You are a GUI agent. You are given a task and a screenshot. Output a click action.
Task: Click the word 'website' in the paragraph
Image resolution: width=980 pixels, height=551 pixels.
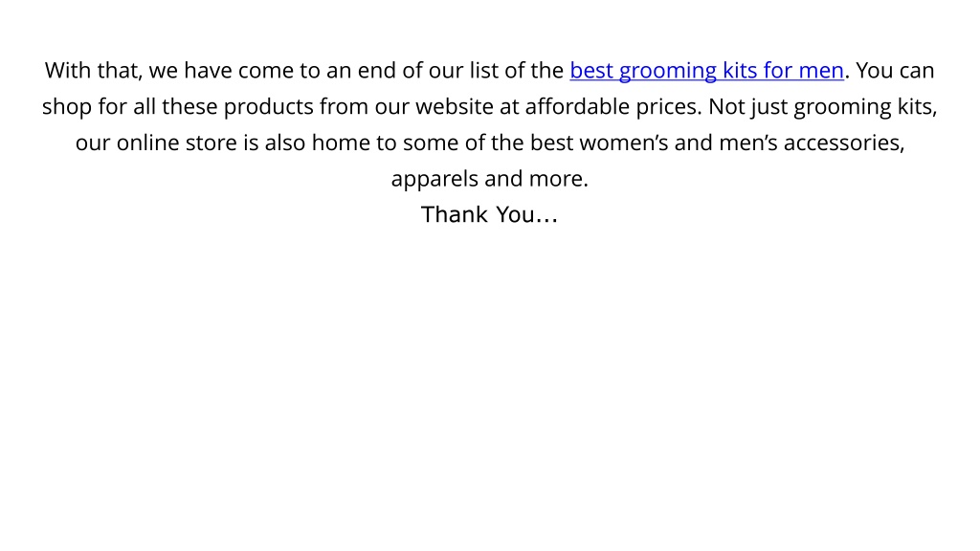click(455, 107)
